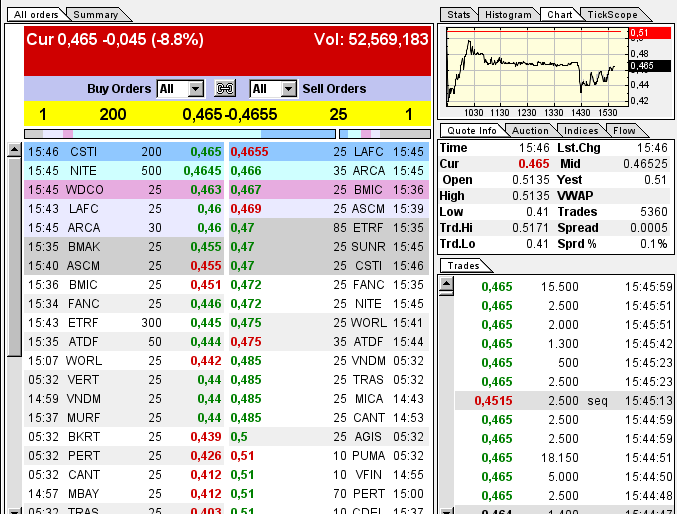Open the Flow tab

point(624,131)
